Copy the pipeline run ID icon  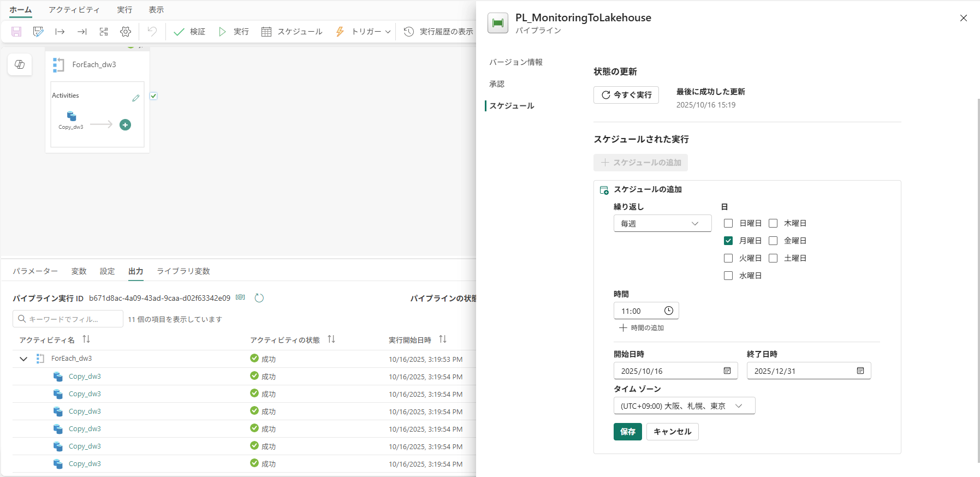click(x=240, y=297)
